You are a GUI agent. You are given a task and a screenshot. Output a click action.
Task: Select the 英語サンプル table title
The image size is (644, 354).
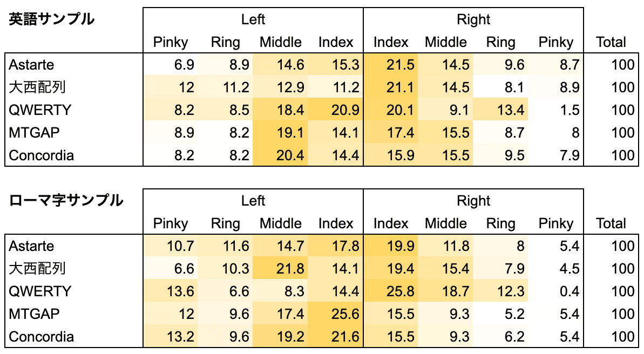click(x=51, y=19)
